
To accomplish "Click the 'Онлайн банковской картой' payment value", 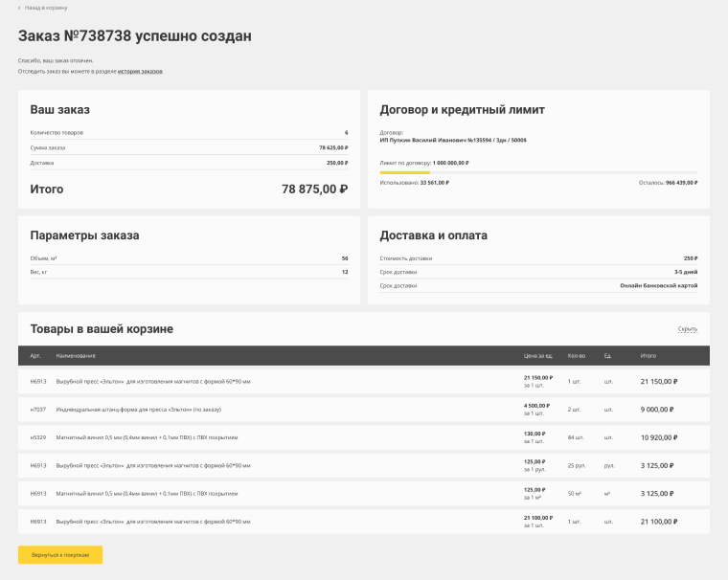I will (x=658, y=285).
